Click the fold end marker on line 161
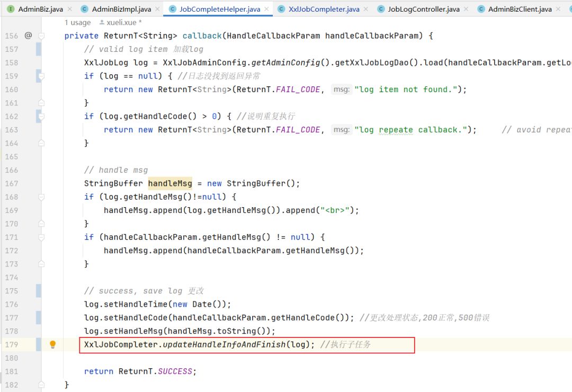 click(42, 103)
